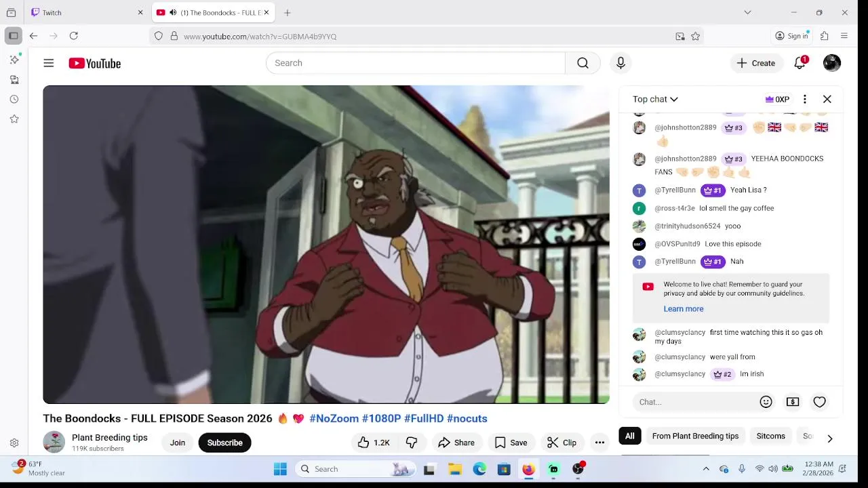Follow the Learn more link in chat

684,308
